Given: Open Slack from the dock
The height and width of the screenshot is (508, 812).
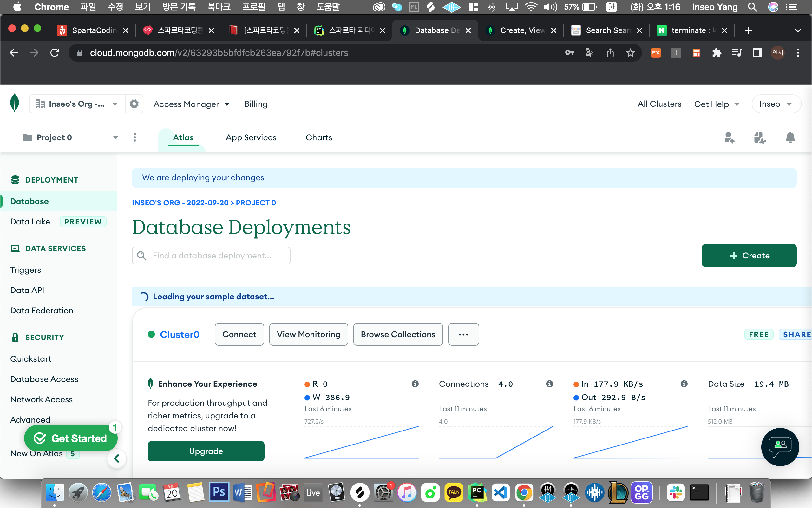Looking at the screenshot, I should point(676,492).
